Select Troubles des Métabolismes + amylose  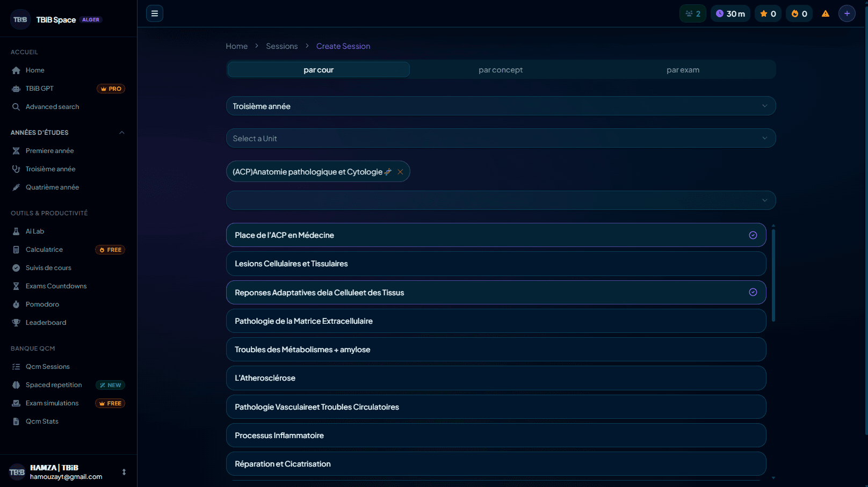(496, 350)
